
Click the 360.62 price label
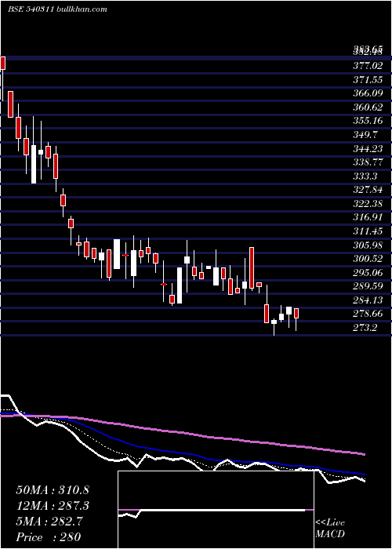pos(368,107)
